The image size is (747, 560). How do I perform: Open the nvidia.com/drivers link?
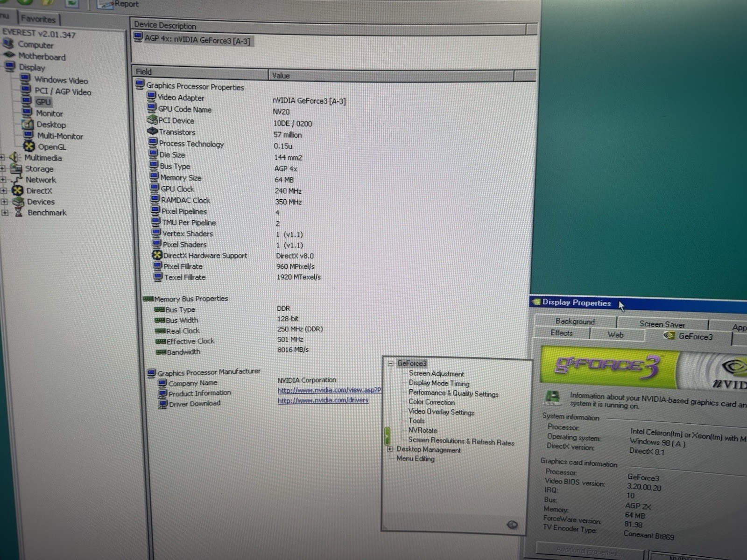[323, 400]
